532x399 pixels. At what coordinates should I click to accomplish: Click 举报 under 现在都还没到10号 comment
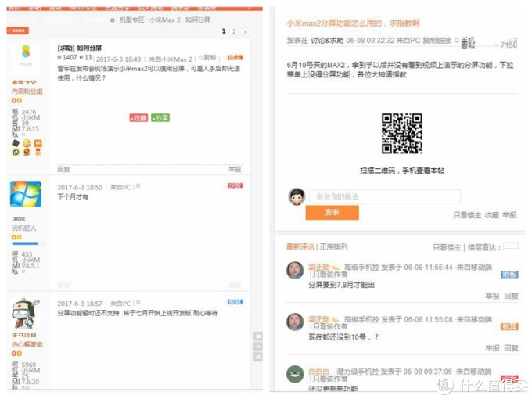(492, 348)
